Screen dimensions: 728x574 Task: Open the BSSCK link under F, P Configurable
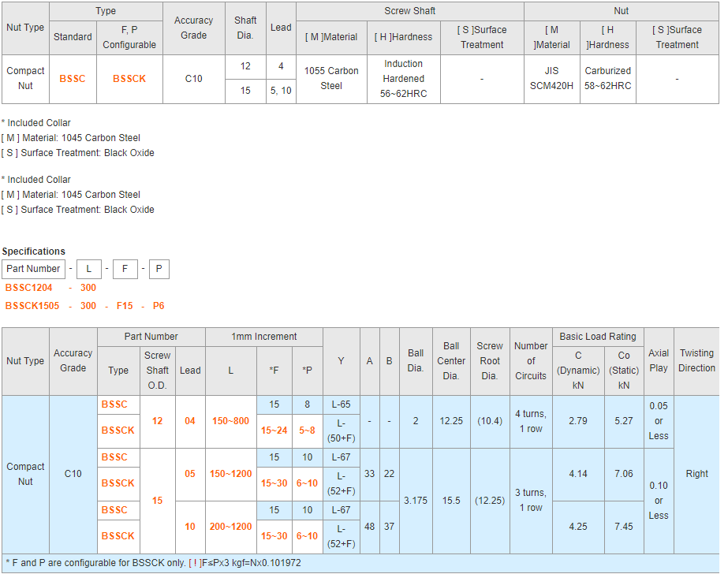(129, 79)
